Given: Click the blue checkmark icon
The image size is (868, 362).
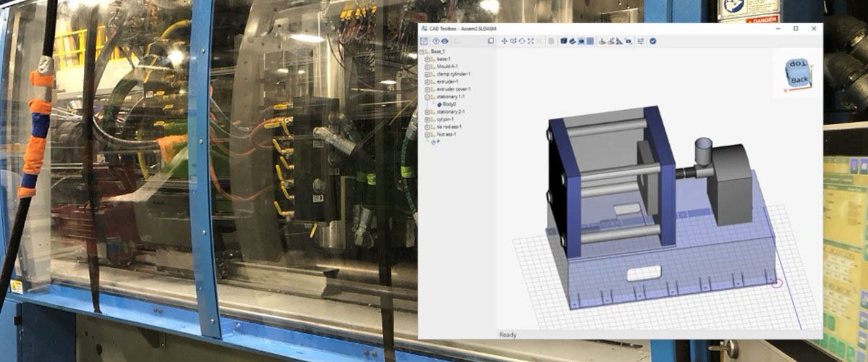Looking at the screenshot, I should 652,41.
